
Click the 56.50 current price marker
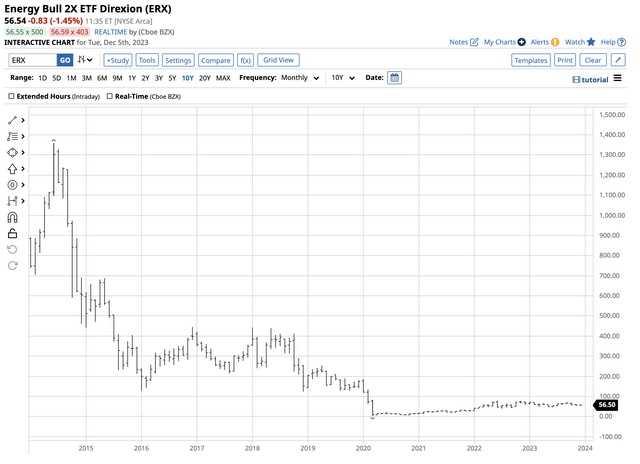coord(605,405)
